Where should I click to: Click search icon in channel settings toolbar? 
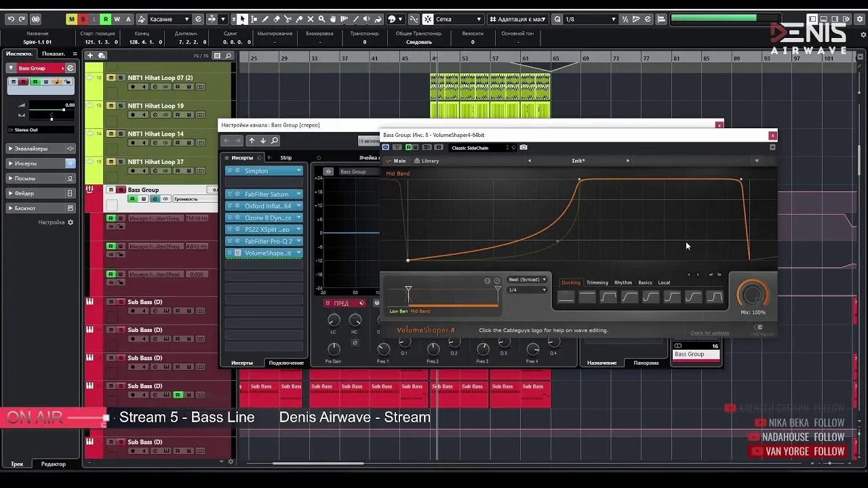coord(275,140)
